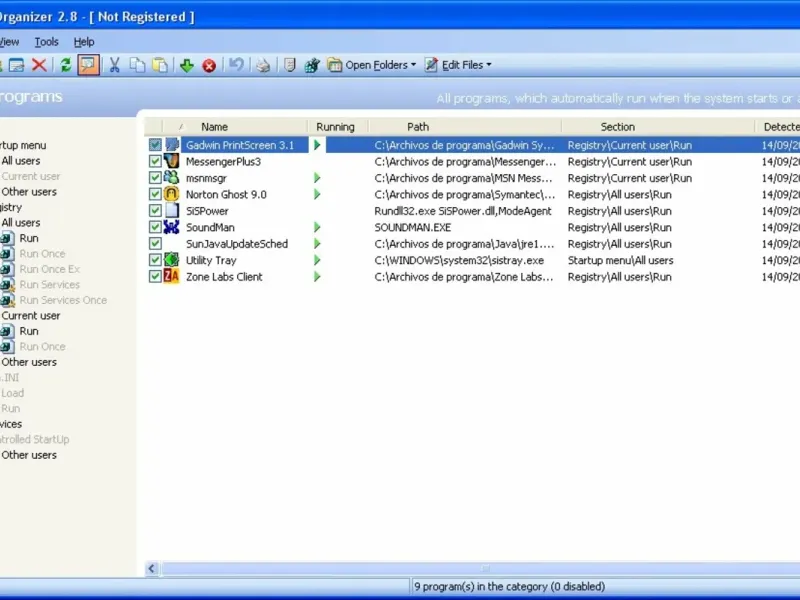Click the red circle stop icon
The image size is (800, 600).
pos(209,66)
